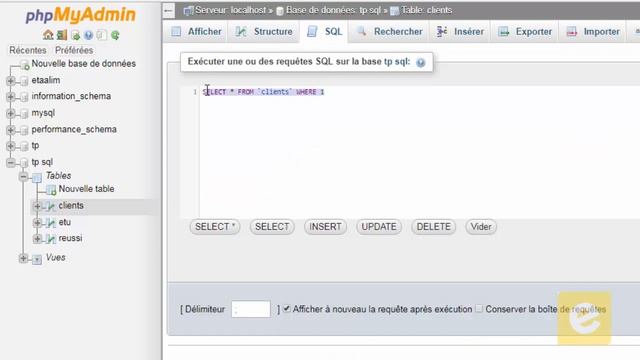Click the copy document icon in sidebar
This screenshot has height=360, width=640.
102,35
